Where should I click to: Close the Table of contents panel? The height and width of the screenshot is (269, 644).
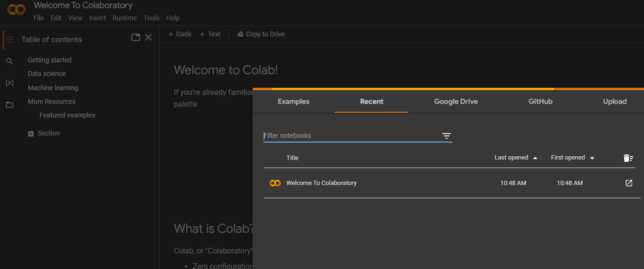(148, 37)
